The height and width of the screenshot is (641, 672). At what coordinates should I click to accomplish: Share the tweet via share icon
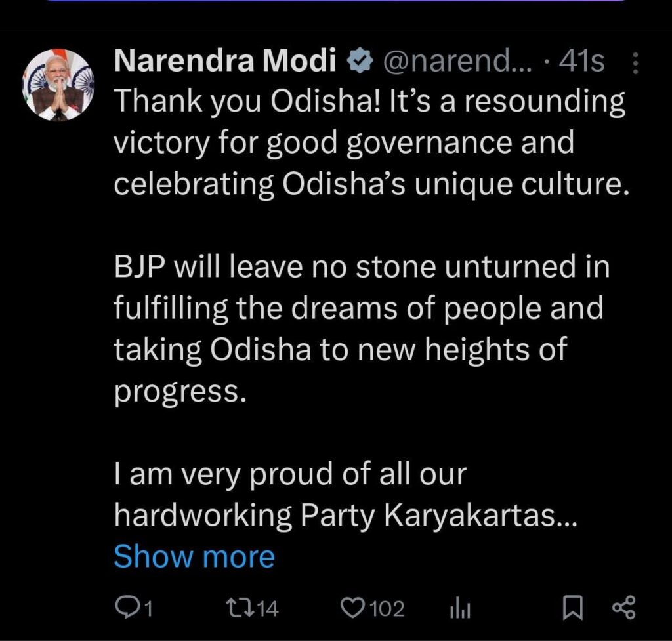(623, 608)
